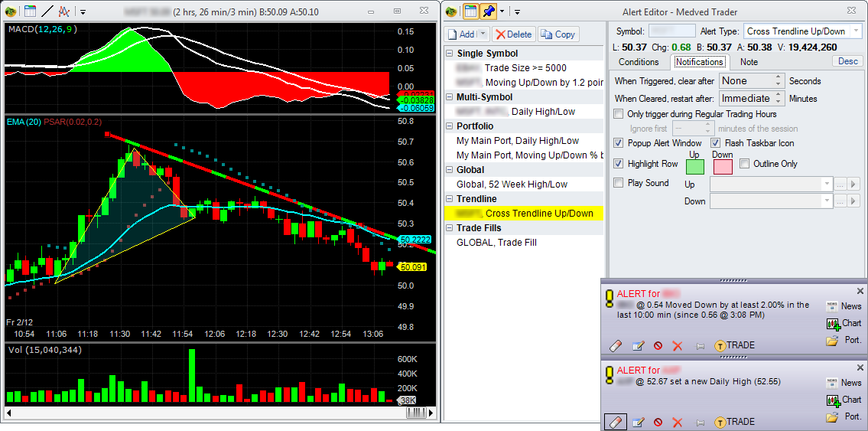Viewport: 868px width, 431px height.
Task: Pick the pink Down highlight color
Action: pos(723,166)
